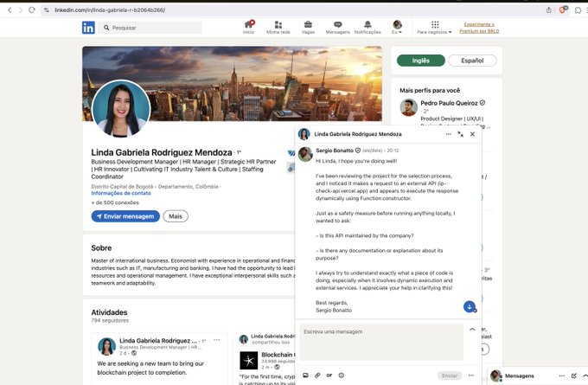Open the emoji picker

click(342, 375)
